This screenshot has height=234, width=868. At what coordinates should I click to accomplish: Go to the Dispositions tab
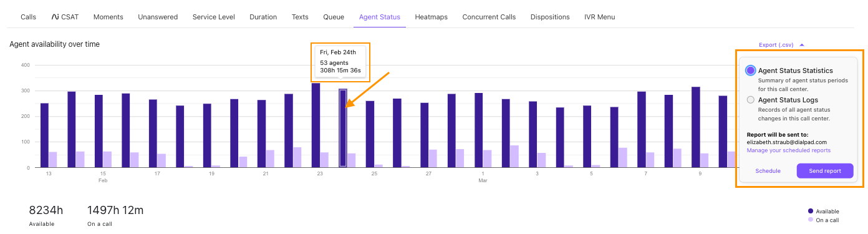[x=550, y=17]
